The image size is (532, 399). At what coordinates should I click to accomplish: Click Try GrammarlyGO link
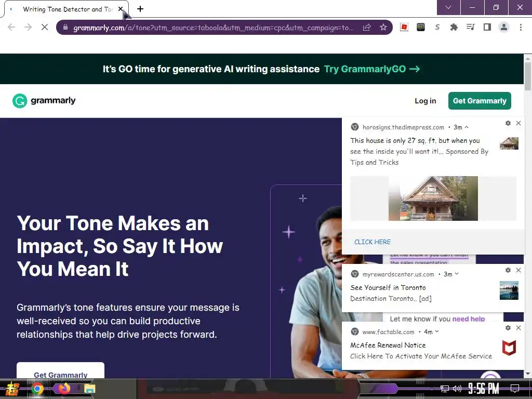pyautogui.click(x=372, y=69)
